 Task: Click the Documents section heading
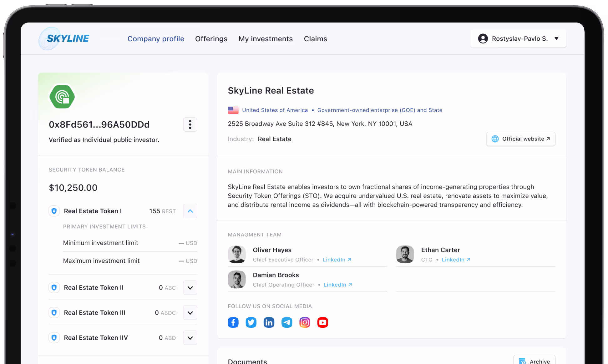(247, 361)
